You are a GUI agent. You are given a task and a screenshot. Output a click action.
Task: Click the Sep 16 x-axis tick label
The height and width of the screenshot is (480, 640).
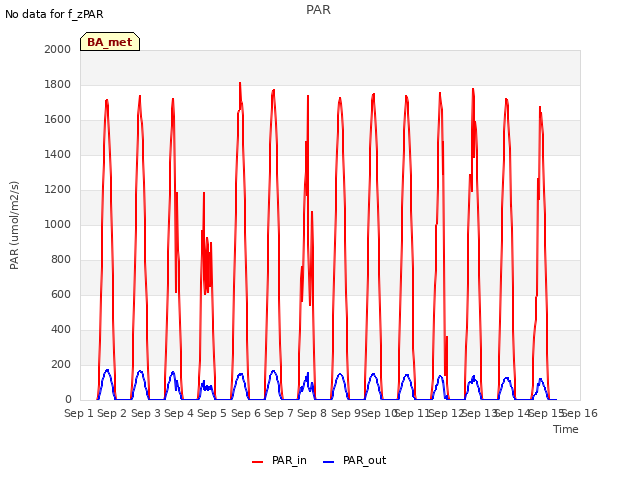click(581, 413)
